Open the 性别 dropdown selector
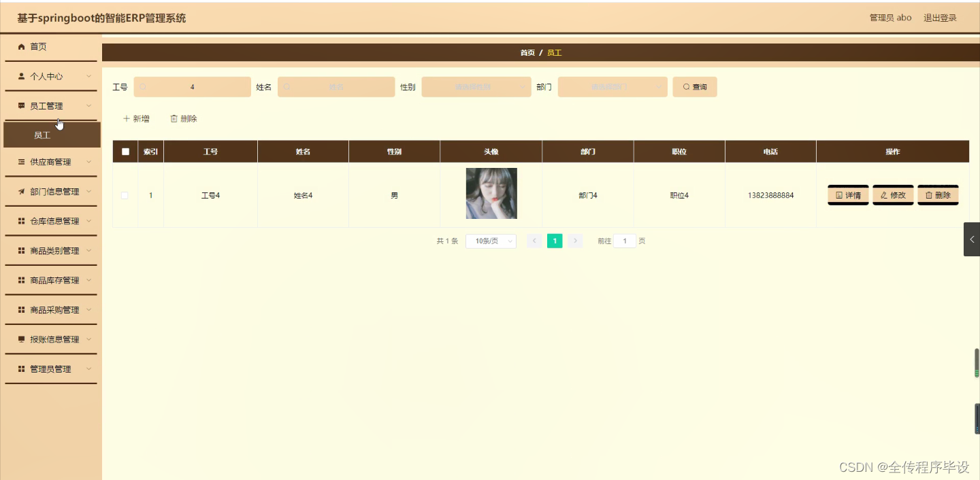The height and width of the screenshot is (480, 980). 476,86
